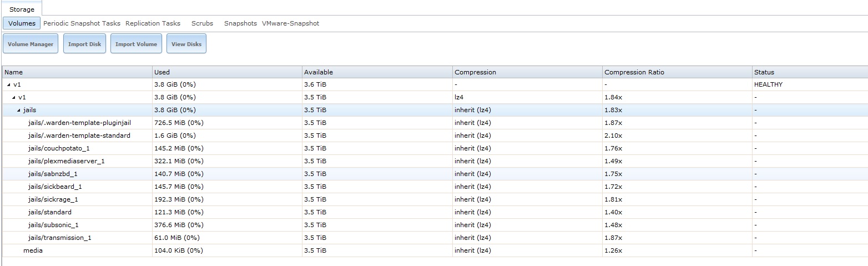The width and height of the screenshot is (868, 266).
Task: Select the Volumes sub-tab
Action: (x=22, y=23)
